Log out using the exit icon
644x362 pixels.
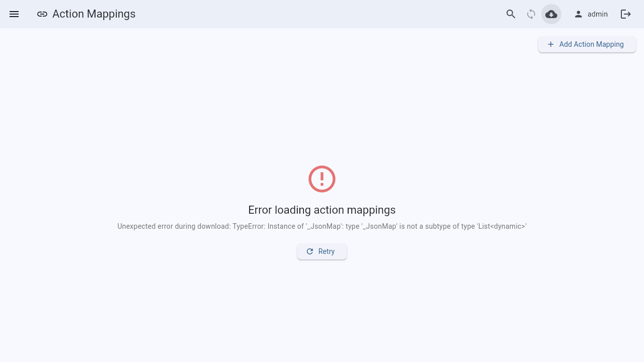click(626, 14)
